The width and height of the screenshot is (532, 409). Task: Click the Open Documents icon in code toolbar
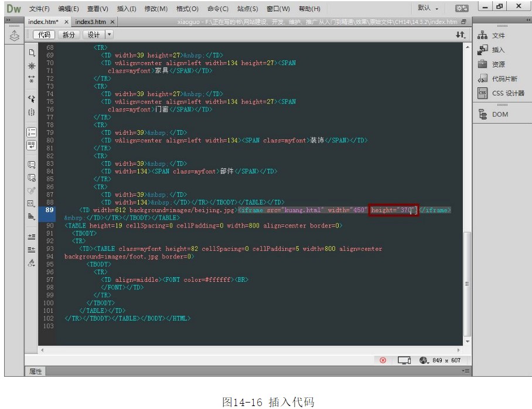tap(32, 53)
